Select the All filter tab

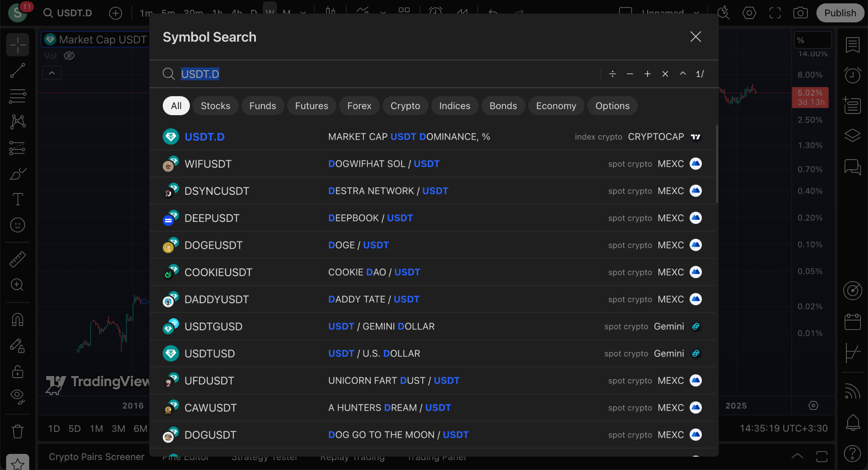176,106
